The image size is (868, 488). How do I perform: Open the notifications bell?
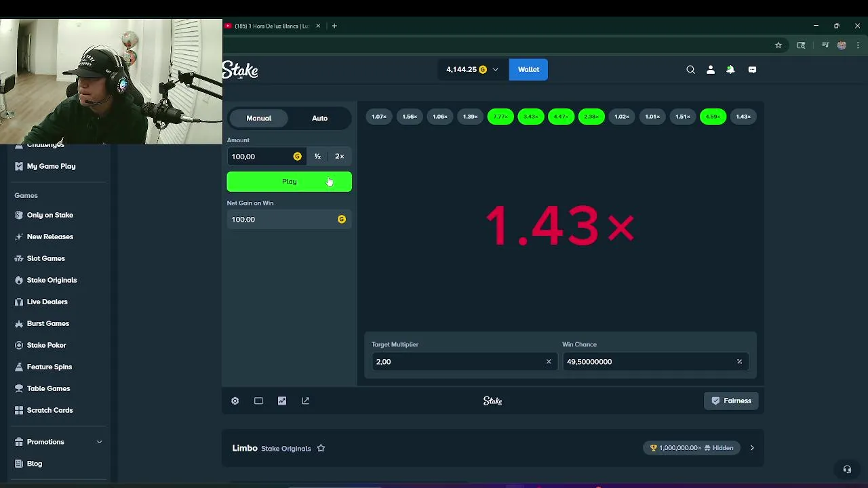(730, 69)
